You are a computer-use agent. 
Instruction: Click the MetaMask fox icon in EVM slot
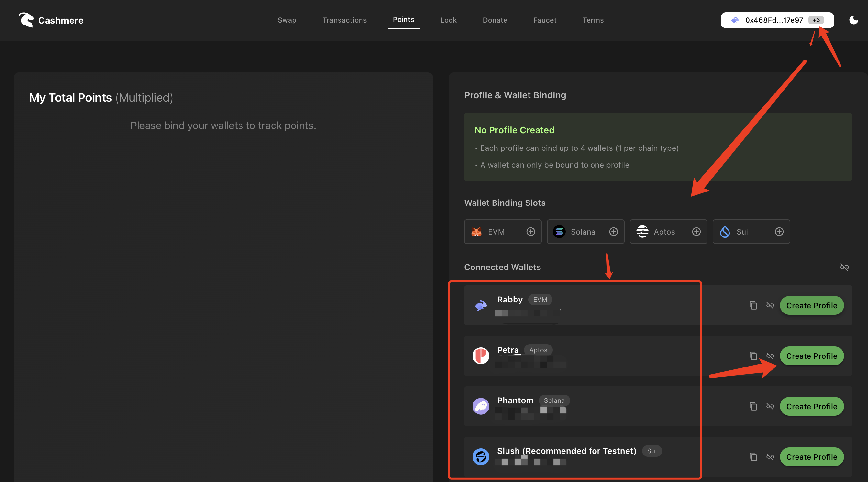(x=476, y=232)
